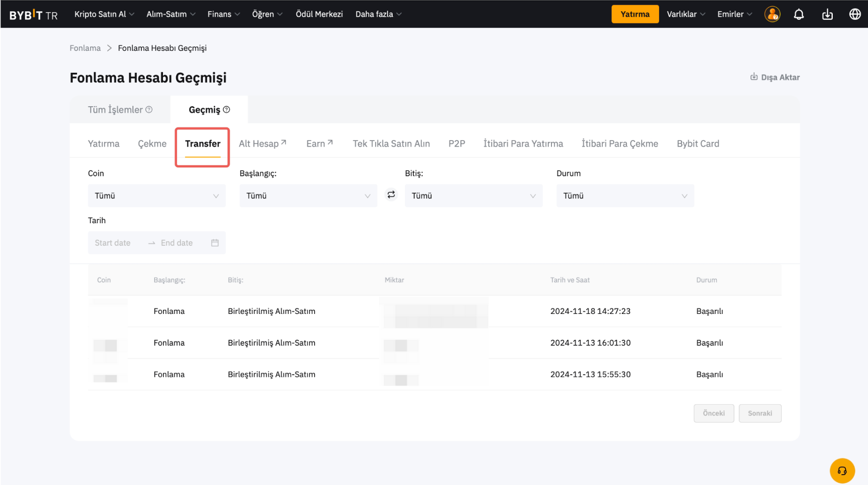Open the Bitiş filter dropdown

click(473, 196)
